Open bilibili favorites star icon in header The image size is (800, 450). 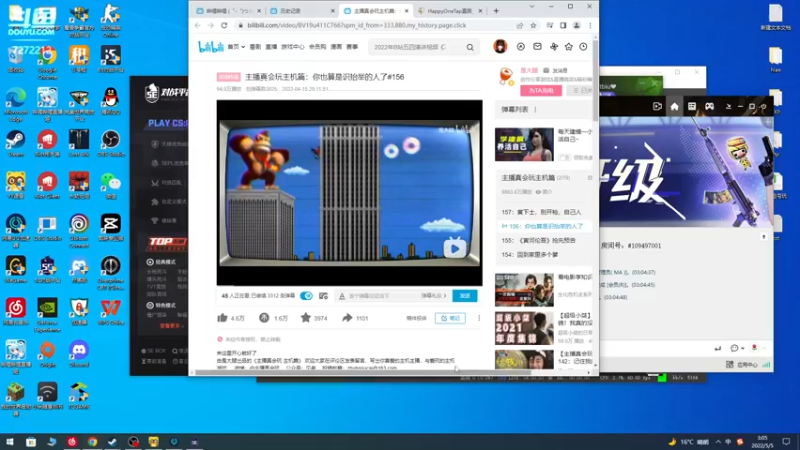[x=568, y=46]
